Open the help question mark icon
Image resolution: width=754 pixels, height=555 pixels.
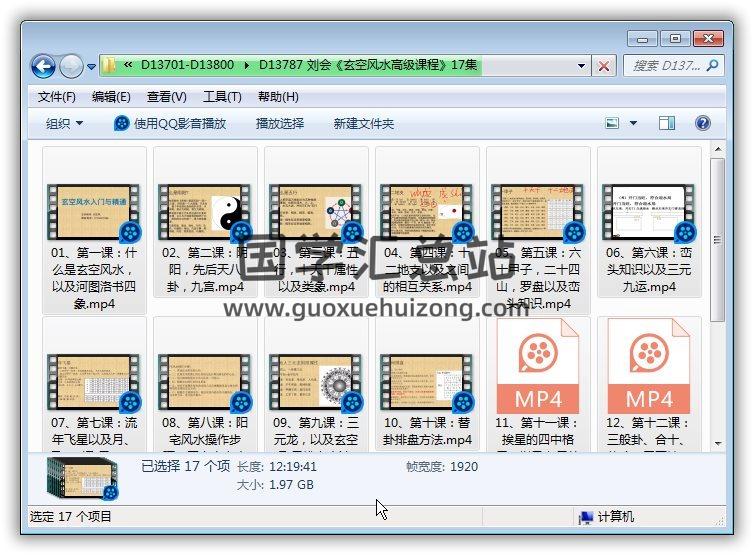click(x=702, y=123)
